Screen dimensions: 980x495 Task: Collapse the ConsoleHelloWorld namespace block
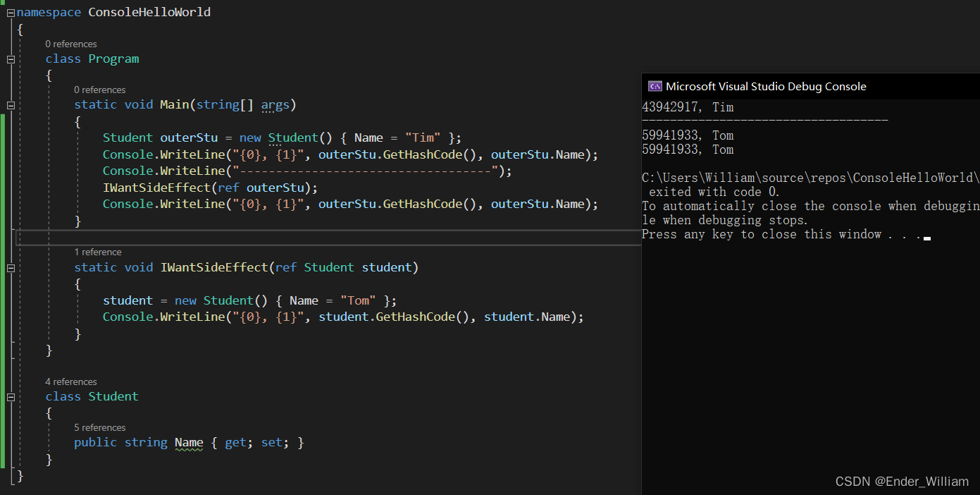pyautogui.click(x=11, y=13)
